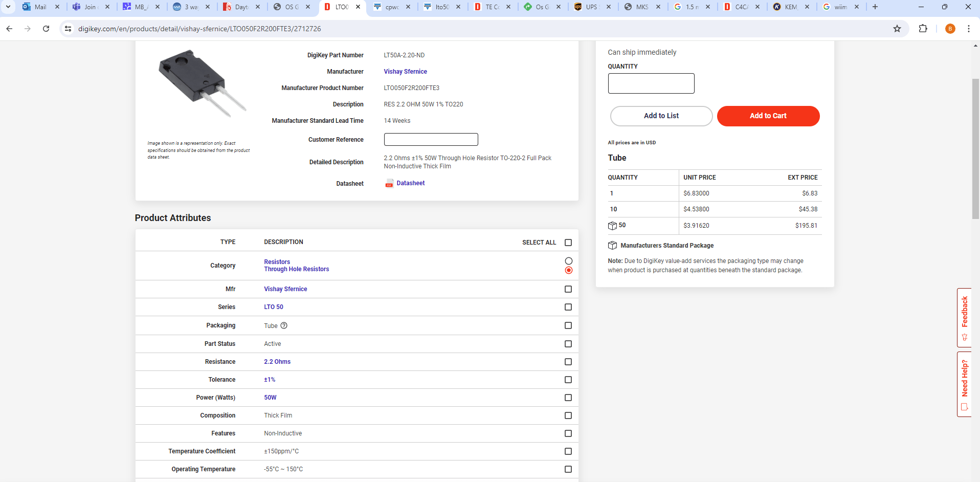Click the page vertical scrollbar thumb
The height and width of the screenshot is (482, 980).
click(975, 148)
